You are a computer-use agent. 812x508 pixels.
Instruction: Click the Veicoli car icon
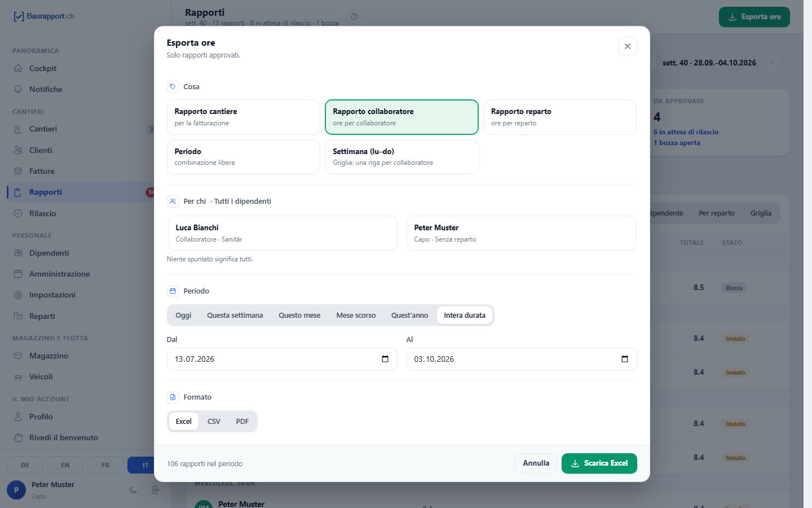[x=18, y=376]
